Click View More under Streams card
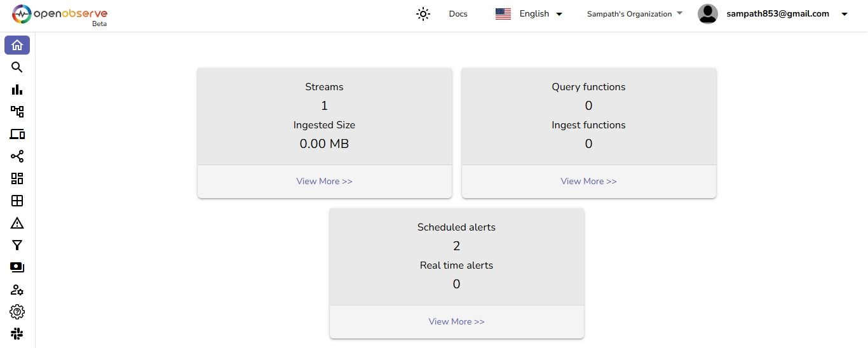 (324, 181)
